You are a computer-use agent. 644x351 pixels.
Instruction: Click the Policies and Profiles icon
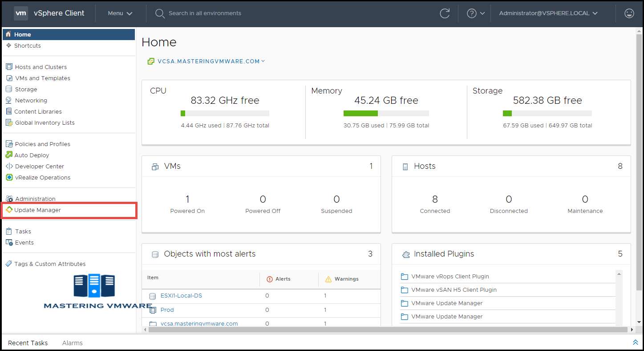coord(9,144)
